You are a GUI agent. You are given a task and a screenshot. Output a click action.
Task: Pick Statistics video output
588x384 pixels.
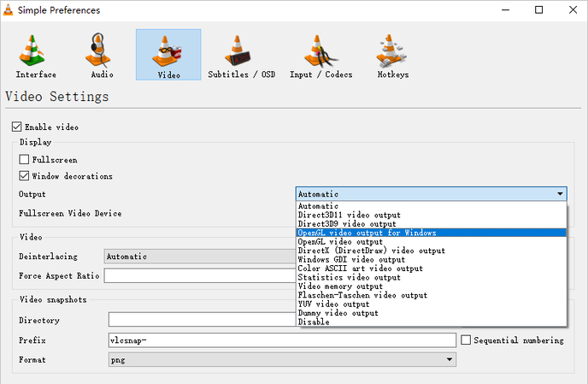pos(432,277)
